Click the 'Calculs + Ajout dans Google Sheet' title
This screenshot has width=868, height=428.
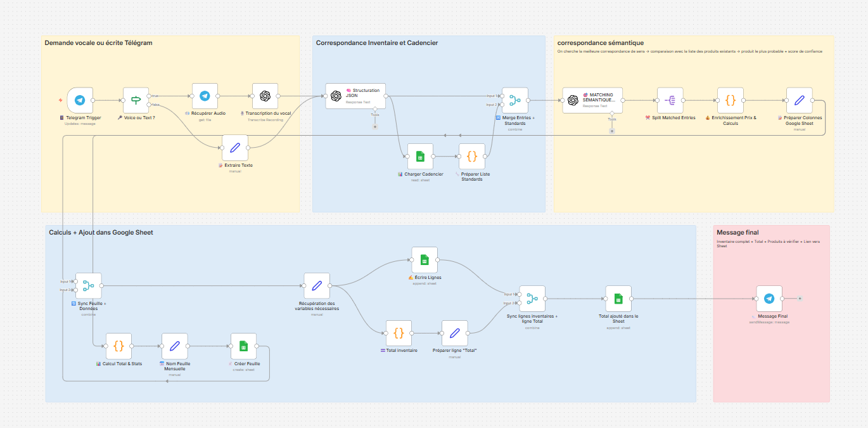click(101, 233)
